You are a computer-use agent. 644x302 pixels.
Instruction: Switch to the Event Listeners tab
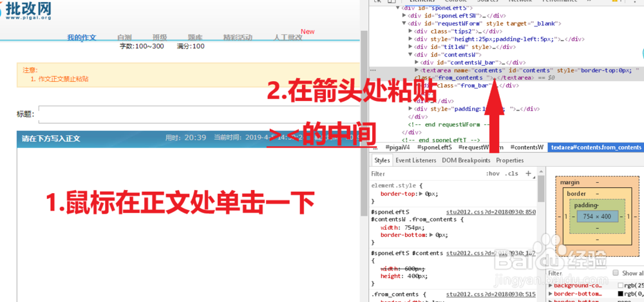click(x=415, y=160)
